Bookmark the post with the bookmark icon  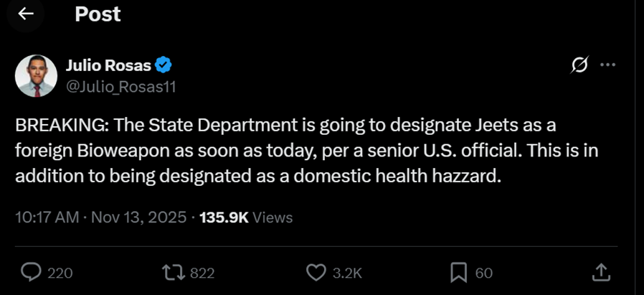tap(459, 273)
